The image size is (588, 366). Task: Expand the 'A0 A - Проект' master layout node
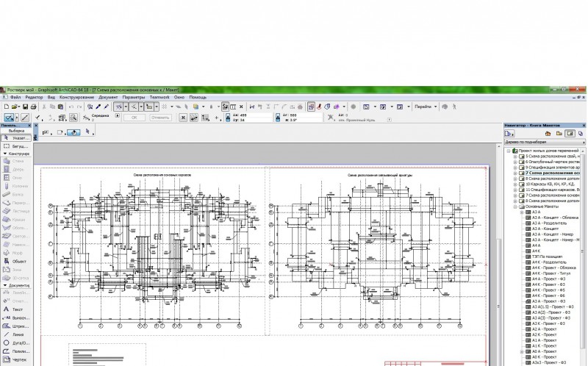[522, 352]
